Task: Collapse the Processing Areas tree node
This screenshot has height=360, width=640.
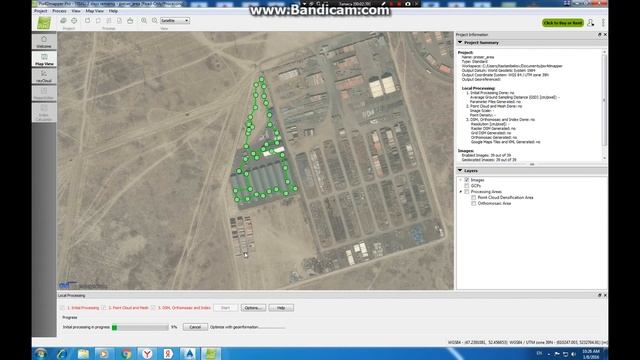Action: click(x=461, y=192)
